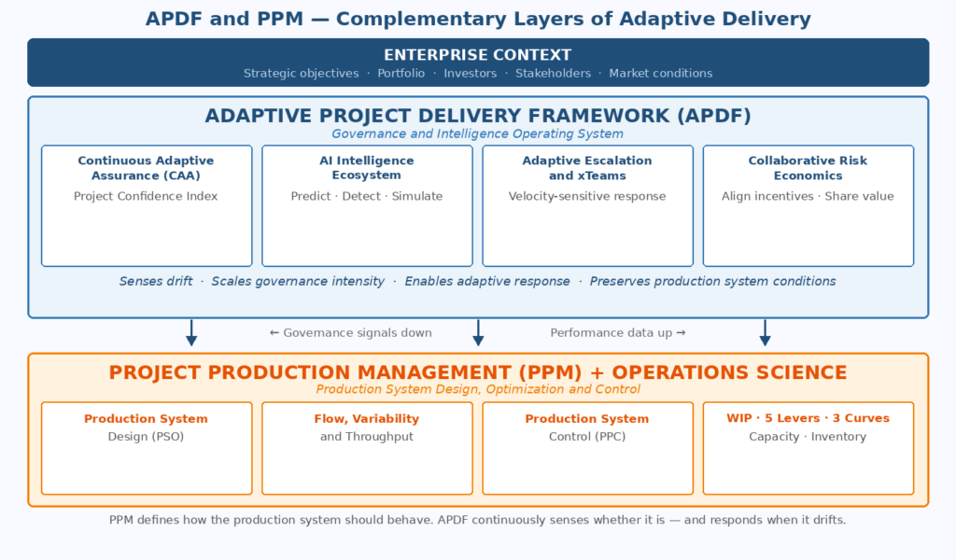The width and height of the screenshot is (956, 560).
Task: Click 'Strategic objectives' in the enterprise banner
Action: 302,73
